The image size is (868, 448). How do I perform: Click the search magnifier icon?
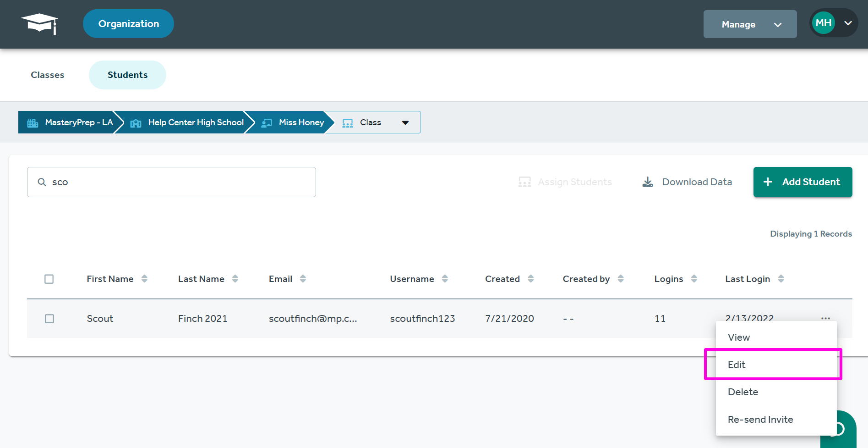[x=42, y=182]
